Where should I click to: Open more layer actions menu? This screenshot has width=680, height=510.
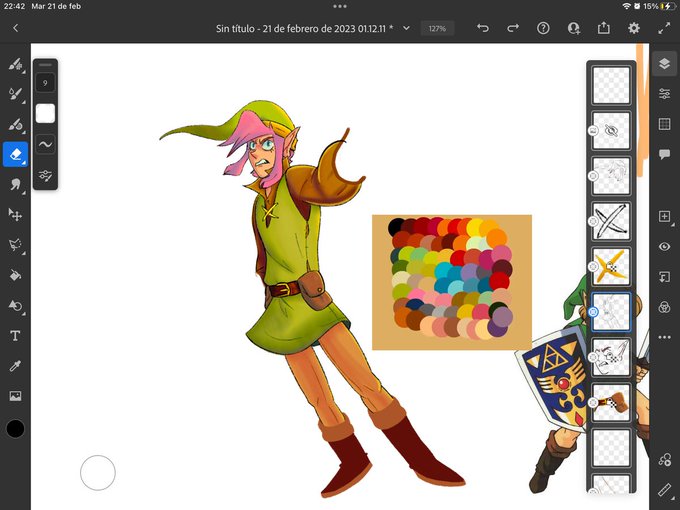click(x=664, y=337)
